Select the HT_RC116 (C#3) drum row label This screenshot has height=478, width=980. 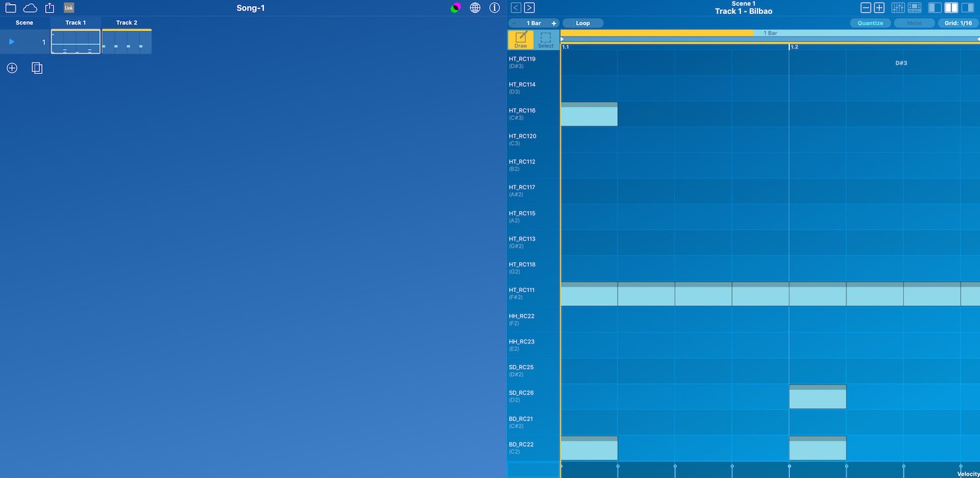[534, 114]
